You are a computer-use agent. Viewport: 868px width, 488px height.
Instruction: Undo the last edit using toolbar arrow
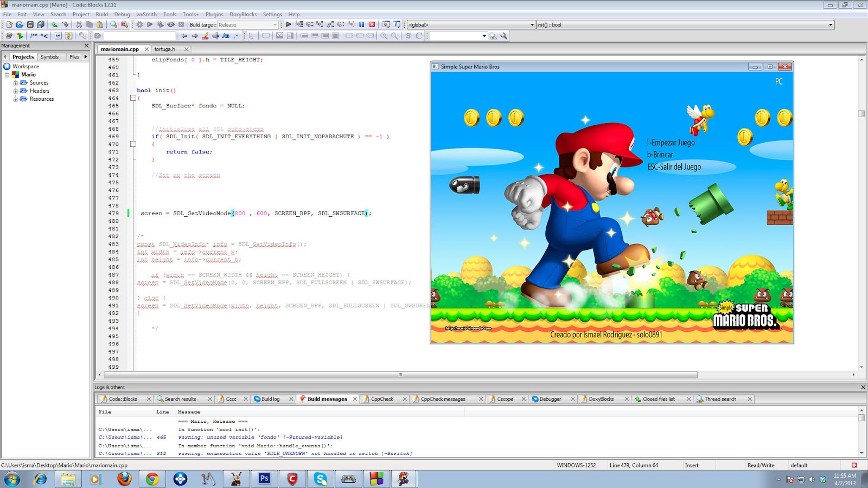coord(55,24)
